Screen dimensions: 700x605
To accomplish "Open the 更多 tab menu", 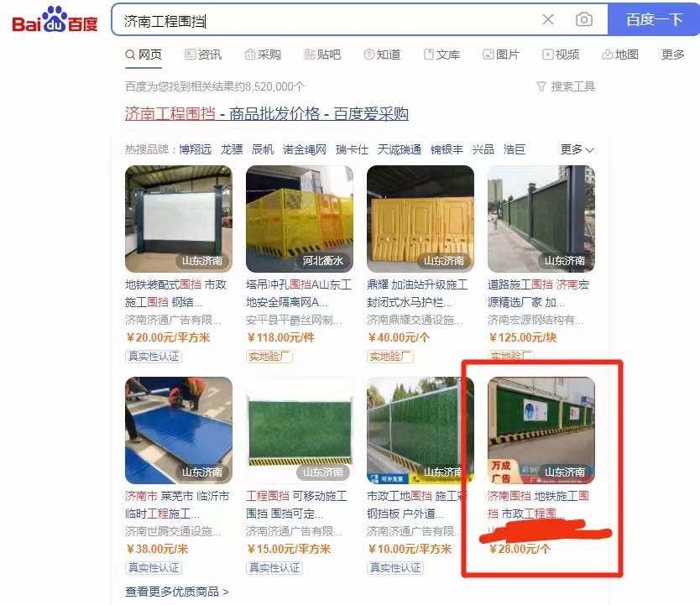I will point(673,55).
